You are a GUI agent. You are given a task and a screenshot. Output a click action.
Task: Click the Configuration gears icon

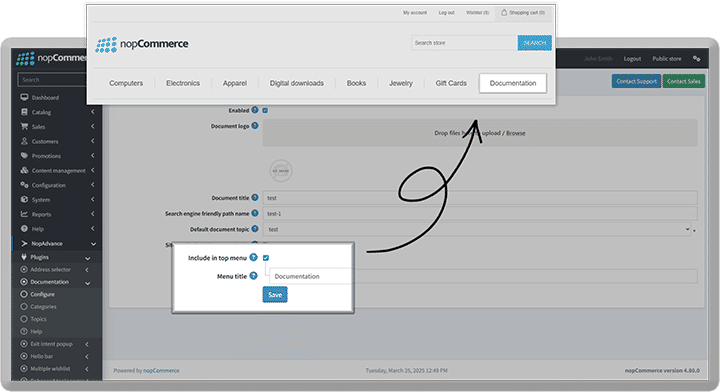tap(24, 185)
